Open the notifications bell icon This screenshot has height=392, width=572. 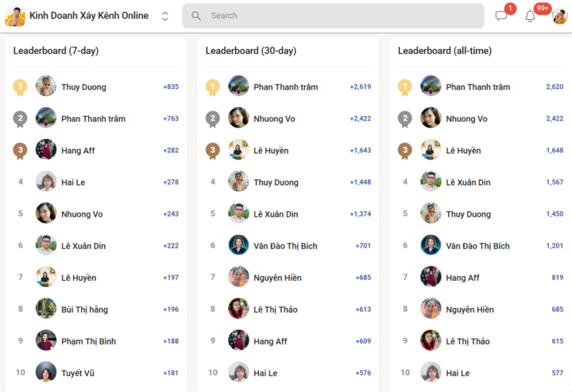point(530,16)
